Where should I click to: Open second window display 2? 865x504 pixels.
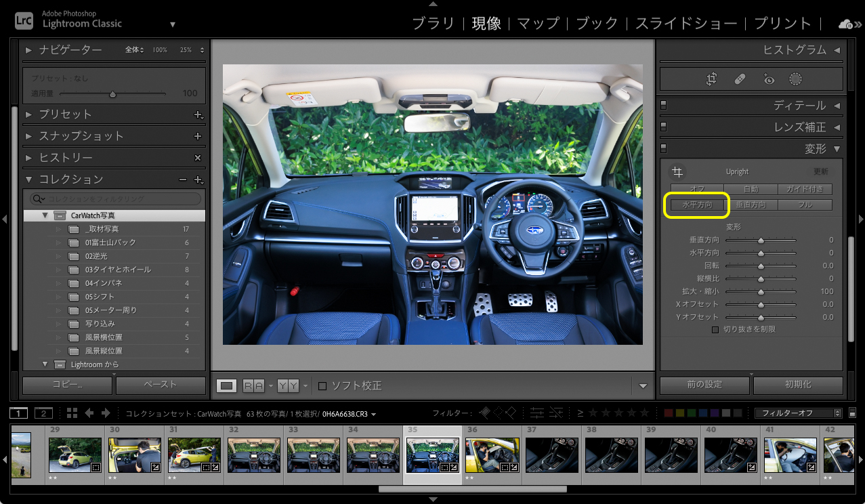(43, 413)
